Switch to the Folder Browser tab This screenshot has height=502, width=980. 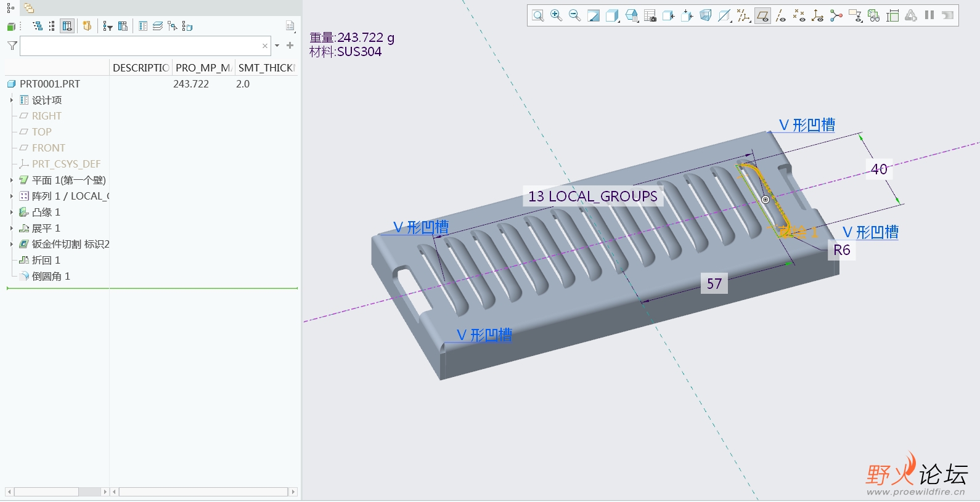tap(29, 8)
